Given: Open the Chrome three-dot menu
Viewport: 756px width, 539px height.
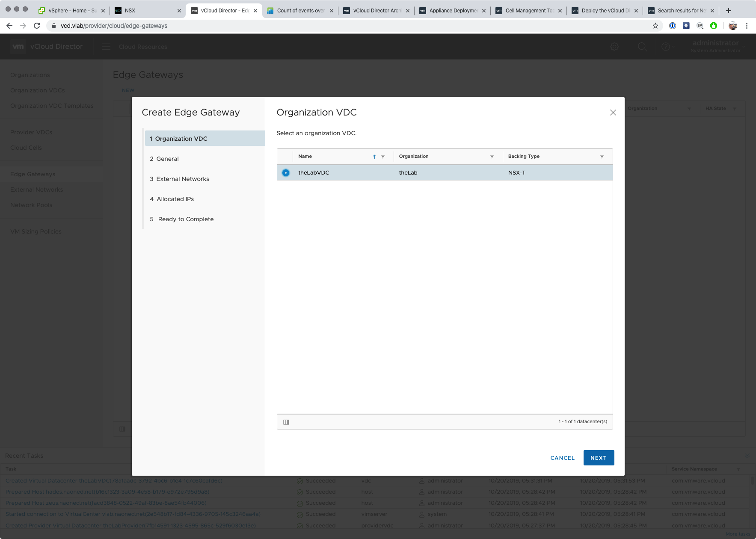Looking at the screenshot, I should pos(747,26).
